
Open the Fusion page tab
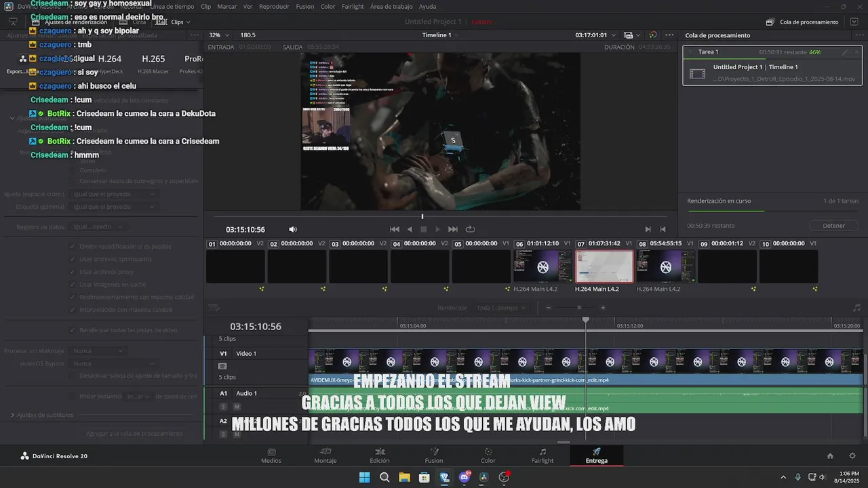pos(434,455)
